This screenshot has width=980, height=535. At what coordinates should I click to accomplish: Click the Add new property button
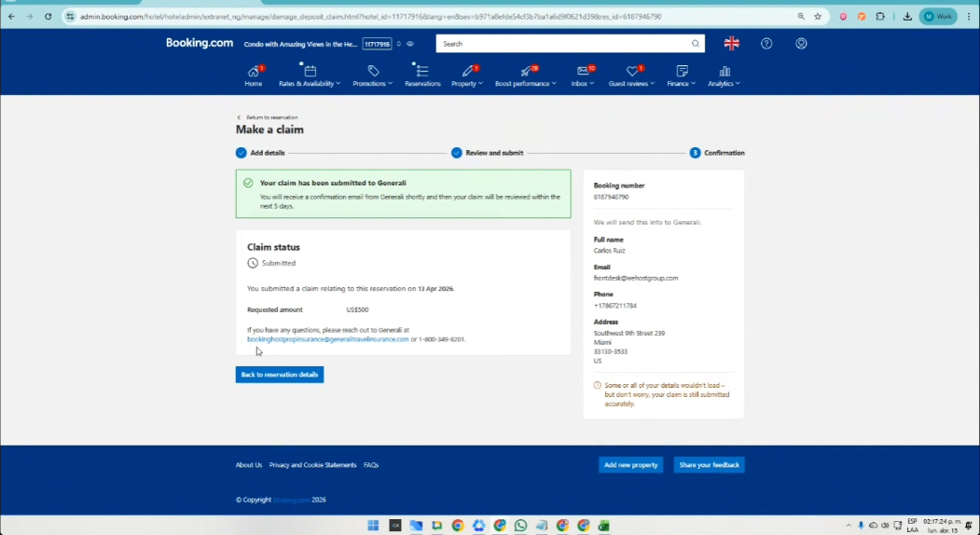click(630, 465)
